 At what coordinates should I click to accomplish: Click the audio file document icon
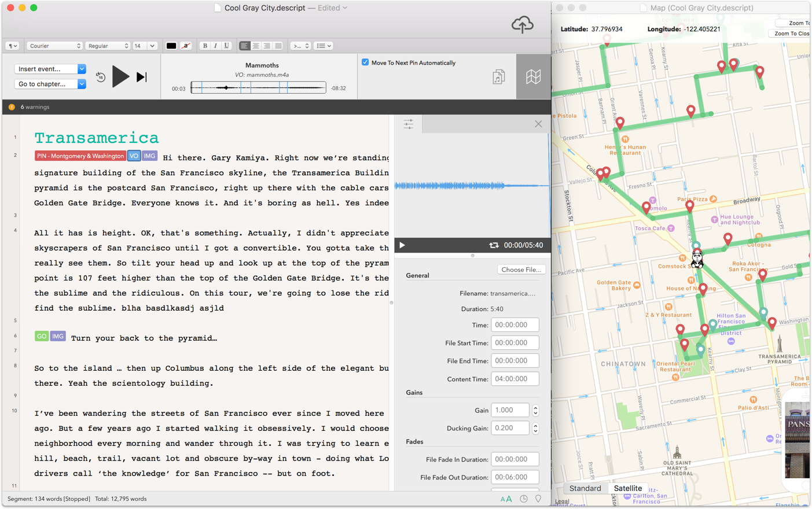[499, 77]
